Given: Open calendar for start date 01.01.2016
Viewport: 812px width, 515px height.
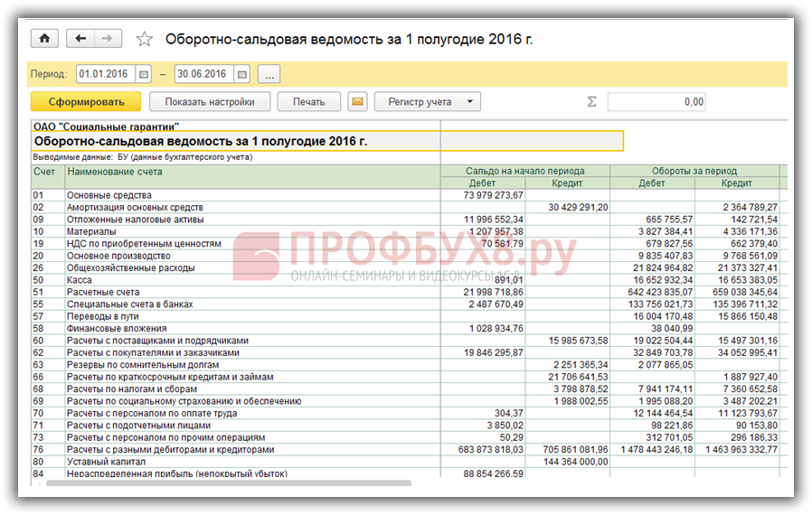Looking at the screenshot, I should [x=144, y=74].
